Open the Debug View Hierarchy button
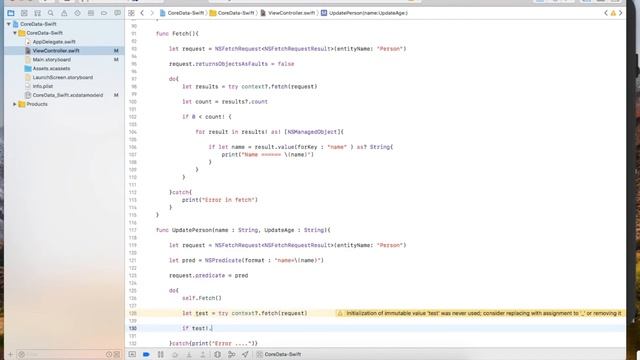 [x=218, y=354]
